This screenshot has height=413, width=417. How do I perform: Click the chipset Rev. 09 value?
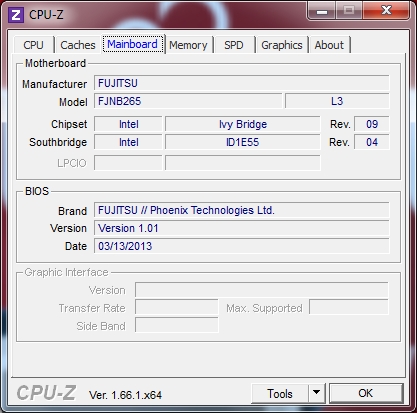point(372,124)
